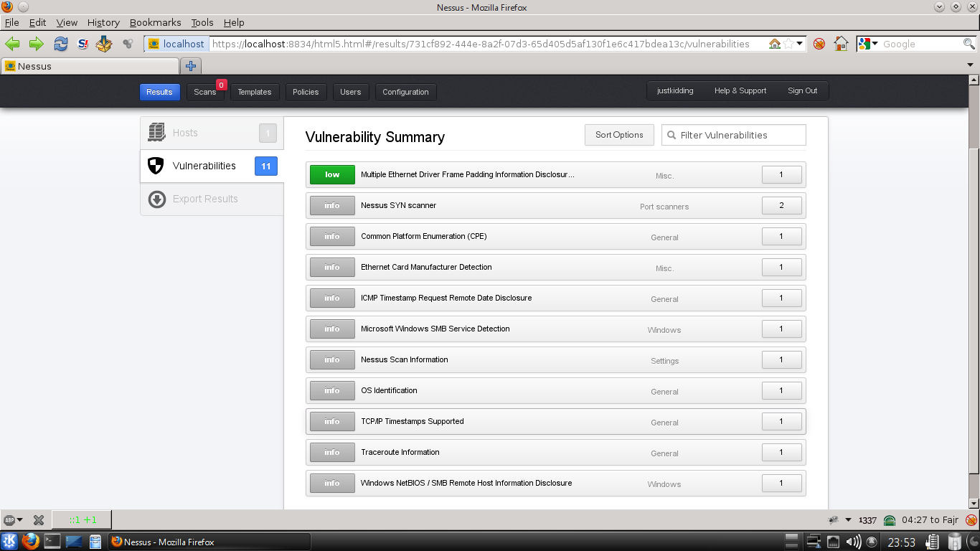The width and height of the screenshot is (980, 551).
Task: Reload the page with the blue refresh icon
Action: pyautogui.click(x=61, y=44)
